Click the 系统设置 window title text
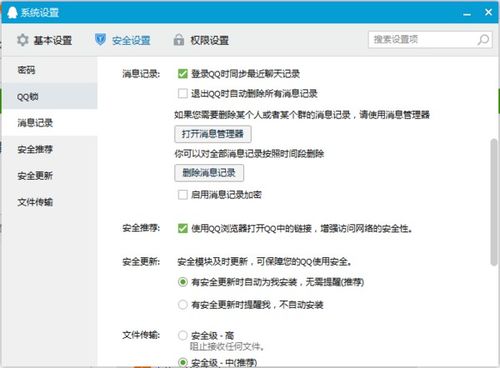 click(x=40, y=13)
